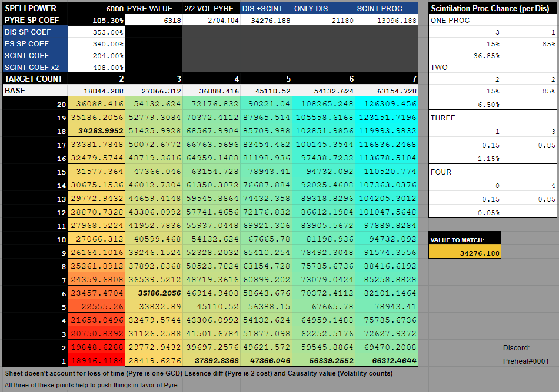The width and height of the screenshot is (559, 392).
Task: Click the SCINT PROC value 13096.188
Action: tap(387, 21)
